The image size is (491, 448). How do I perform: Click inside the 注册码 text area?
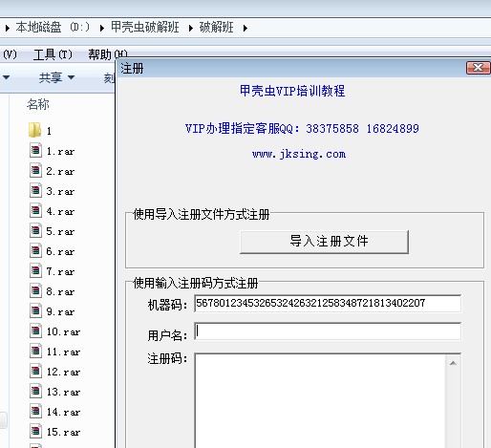(320, 400)
